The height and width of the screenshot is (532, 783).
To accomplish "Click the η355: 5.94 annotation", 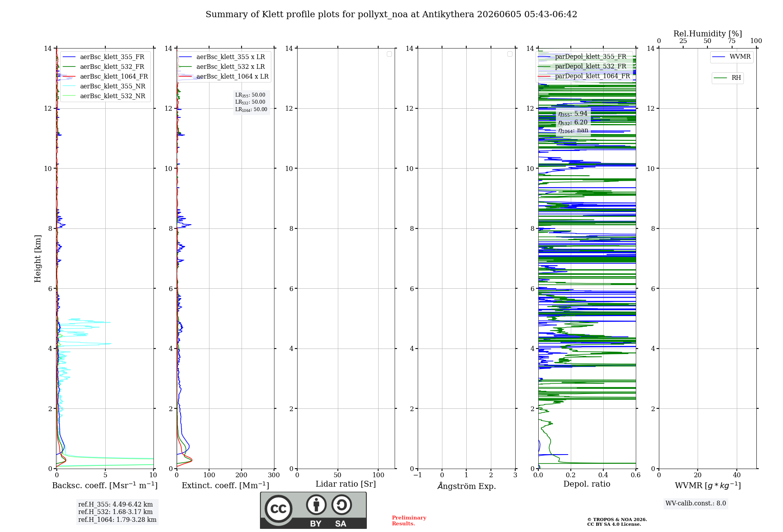I will click(x=573, y=114).
